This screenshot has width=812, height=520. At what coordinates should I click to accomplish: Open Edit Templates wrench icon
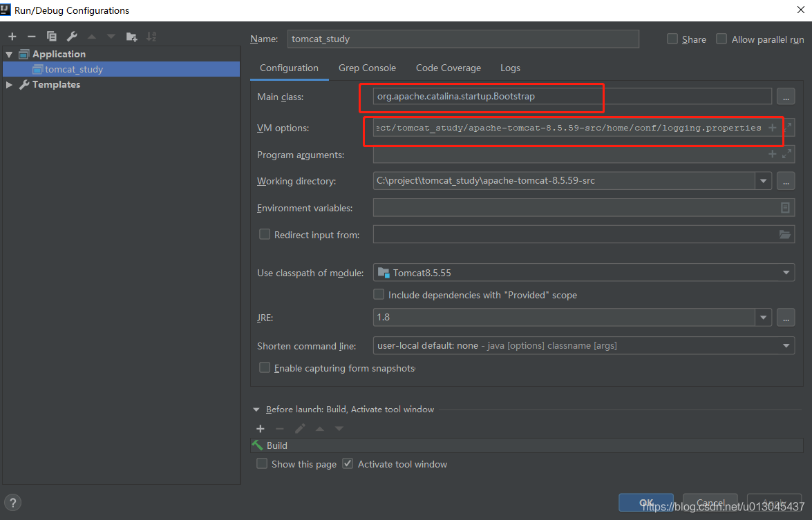(x=72, y=37)
